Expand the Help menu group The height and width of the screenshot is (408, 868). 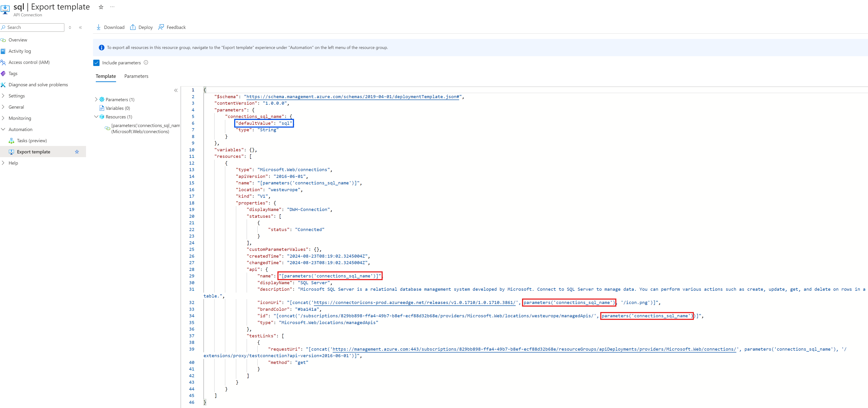click(x=3, y=163)
